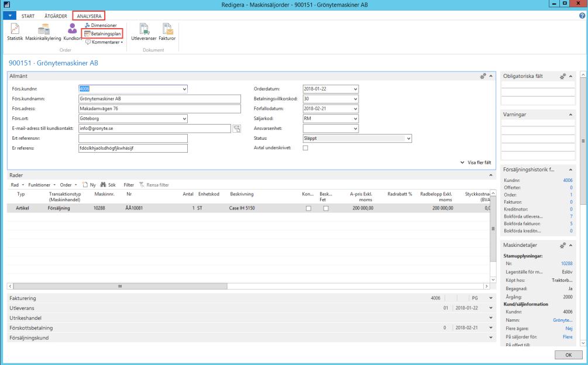The height and width of the screenshot is (365, 588).
Task: Open the Förs.ort dropdown
Action: [184, 119]
